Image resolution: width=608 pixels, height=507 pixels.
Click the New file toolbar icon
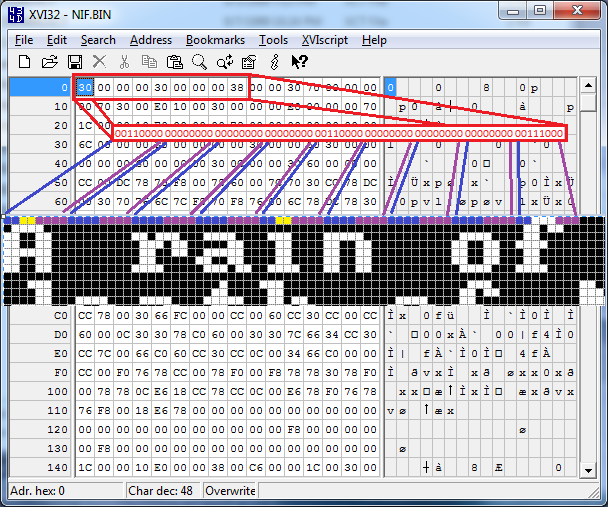point(25,62)
